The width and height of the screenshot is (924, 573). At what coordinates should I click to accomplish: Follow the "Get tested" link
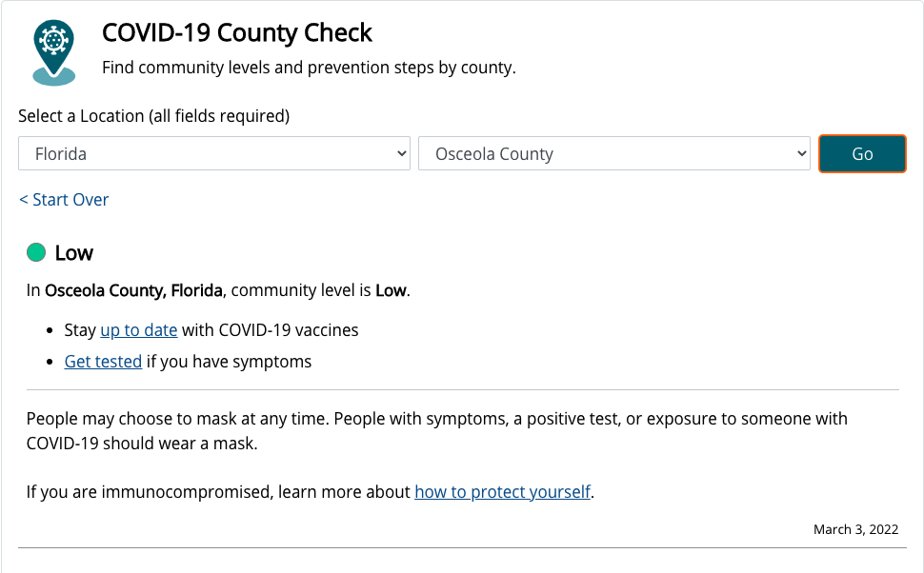click(103, 362)
